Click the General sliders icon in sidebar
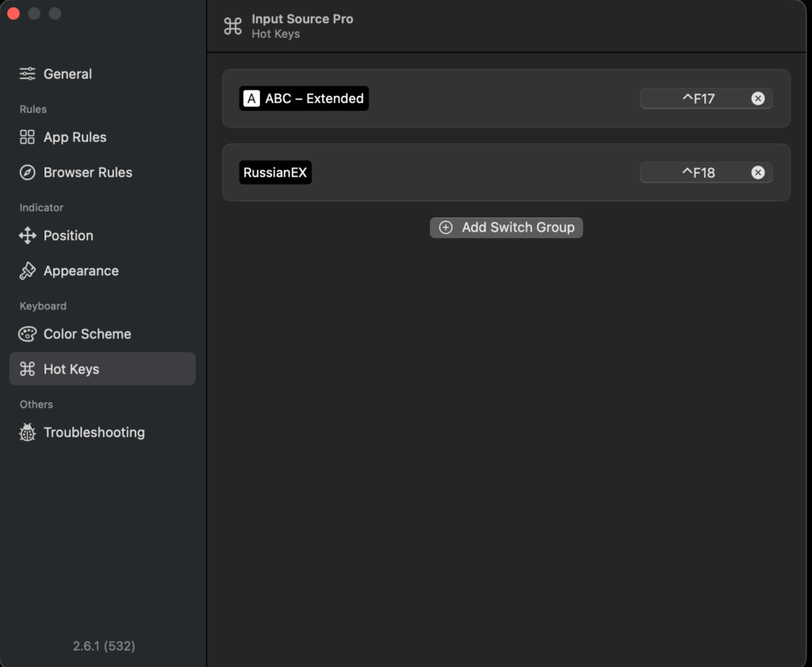Viewport: 812px width, 667px height. click(x=28, y=74)
